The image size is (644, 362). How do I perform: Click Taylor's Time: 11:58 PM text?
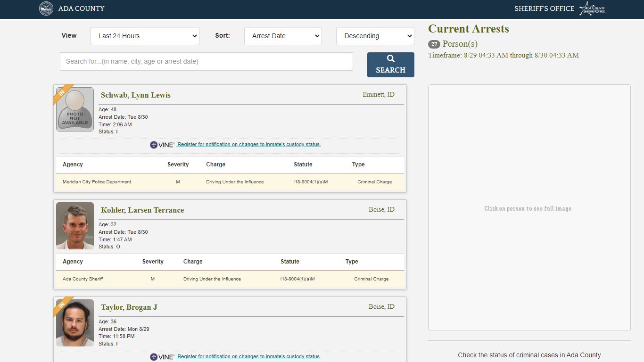[x=116, y=337]
